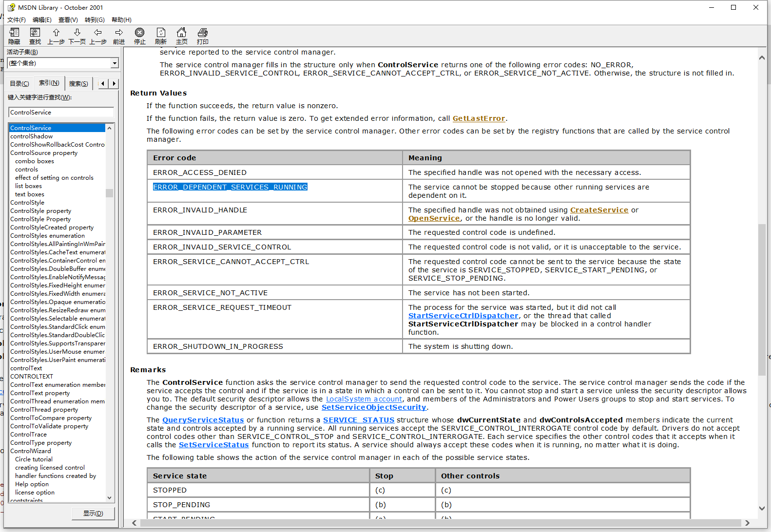Viewport: 771px width, 532px height.
Task: Follow the SetServiceObjectSecurity hyperlink
Action: point(374,407)
